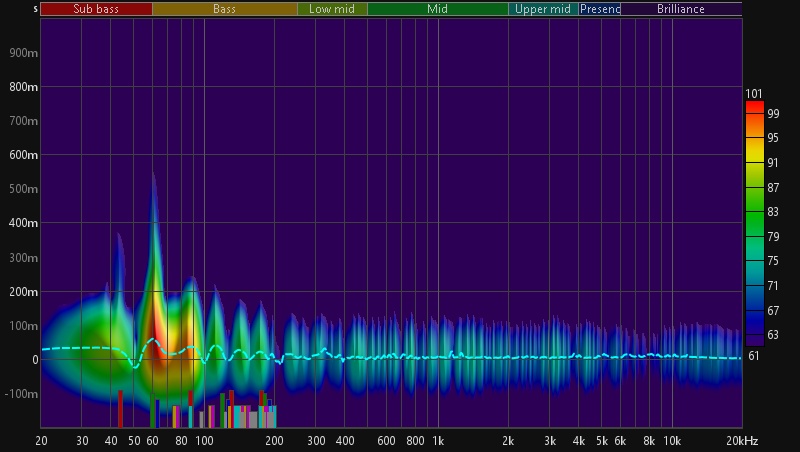Click the red top of the color scale

pyautogui.click(x=755, y=105)
